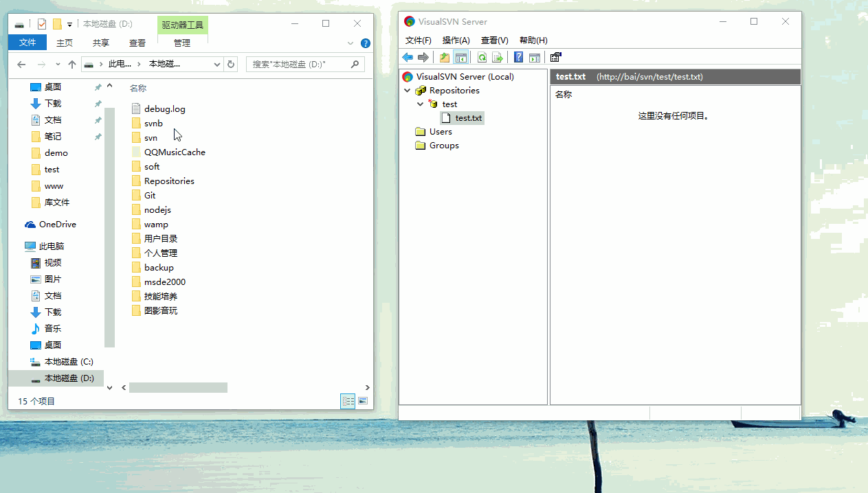Image resolution: width=868 pixels, height=493 pixels.
Task: Select 本地磁盘 (D:) in sidebar
Action: 56,378
